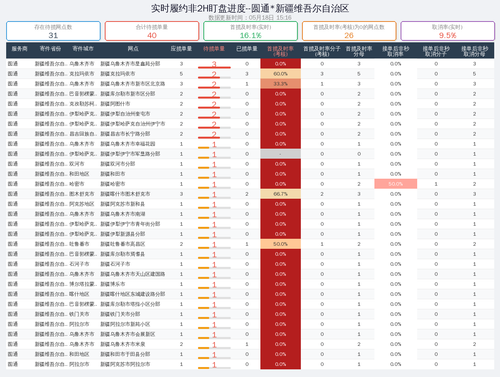Image resolution: width=500 pixels, height=377 pixels.
Task: Click the pink 50.0% cancel rate cell
Action: click(x=395, y=184)
